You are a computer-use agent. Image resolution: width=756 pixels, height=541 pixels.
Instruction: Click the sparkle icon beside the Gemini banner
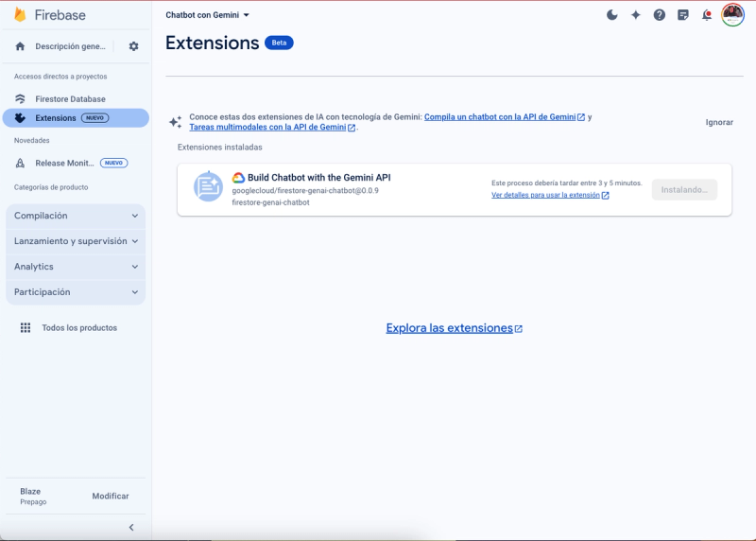[176, 122]
